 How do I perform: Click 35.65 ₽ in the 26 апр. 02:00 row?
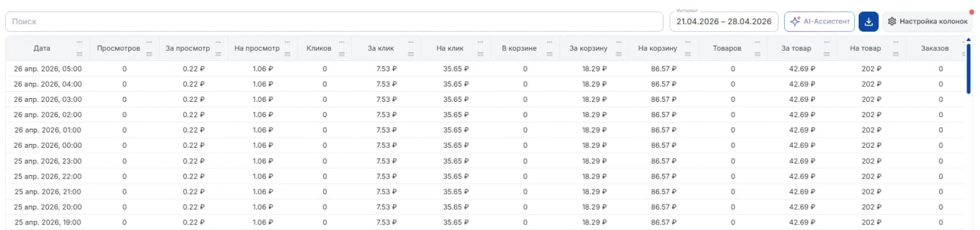pos(457,114)
